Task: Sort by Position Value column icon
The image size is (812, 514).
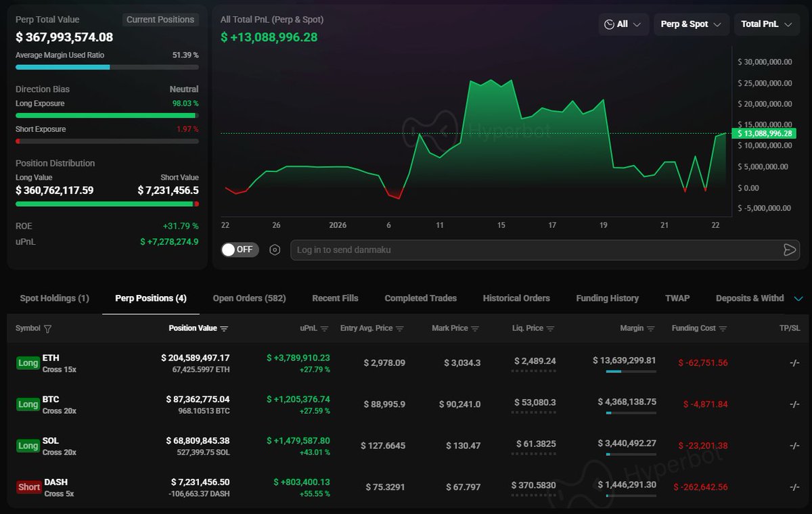Action: (x=224, y=329)
